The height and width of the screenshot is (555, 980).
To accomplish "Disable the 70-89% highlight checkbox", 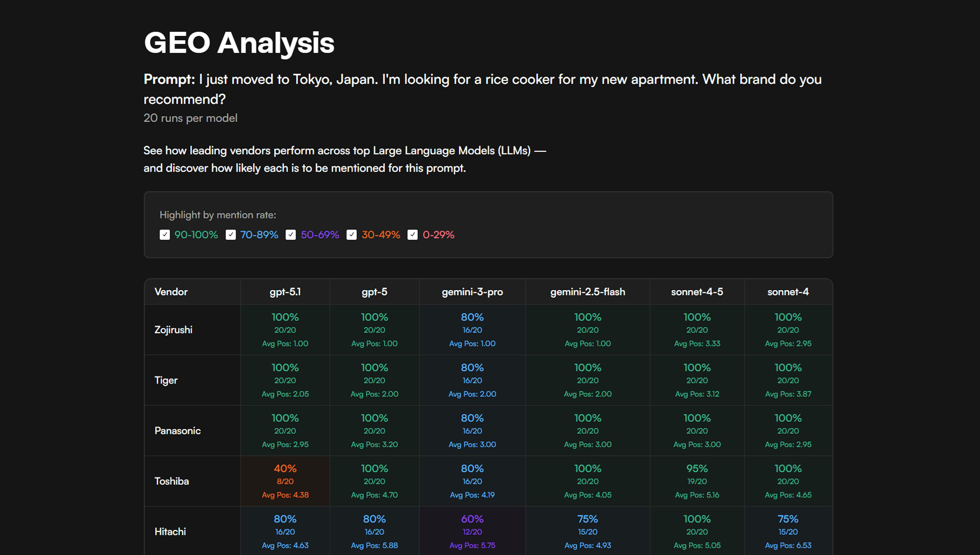I will [x=230, y=235].
